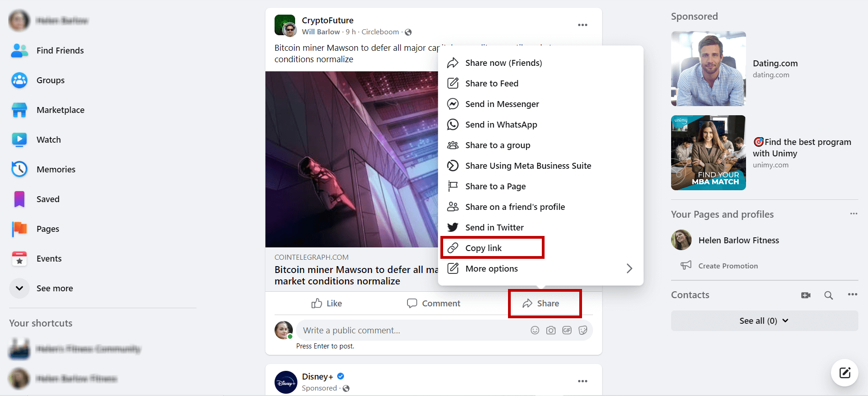Screen dimensions: 868x396
Task: Choose Send in WhatsApp from share menu
Action: [x=501, y=124]
